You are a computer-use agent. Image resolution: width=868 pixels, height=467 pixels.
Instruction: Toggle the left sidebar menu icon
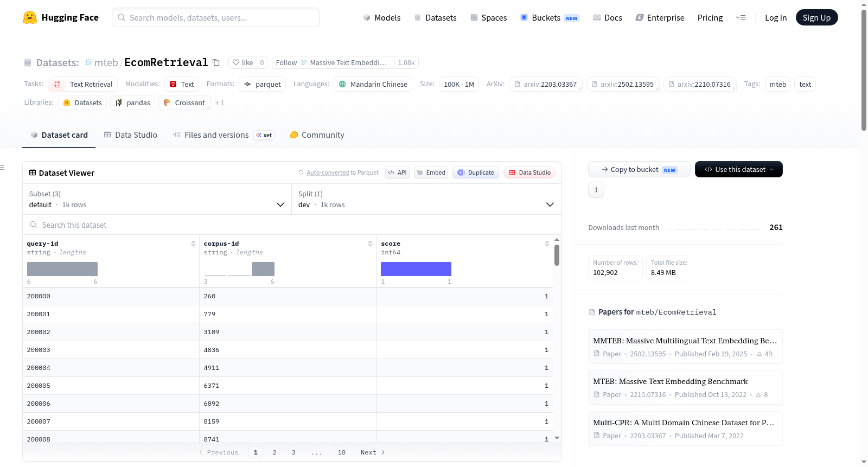coord(2,168)
